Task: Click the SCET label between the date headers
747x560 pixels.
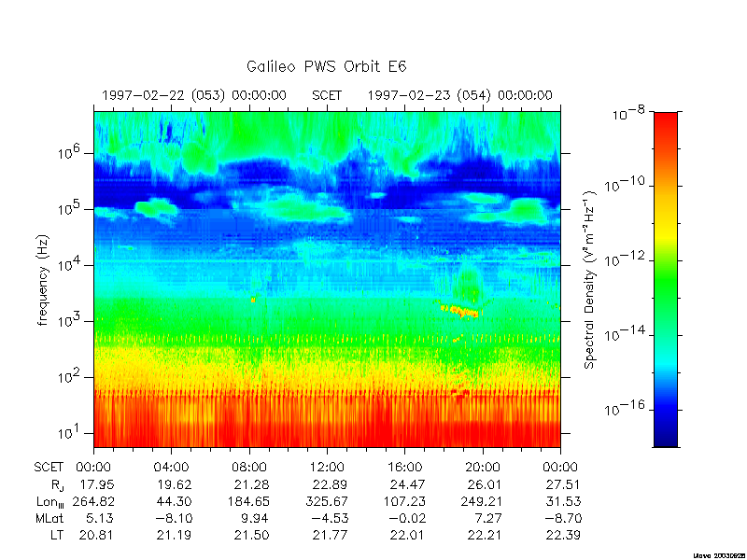Action: coord(327,95)
